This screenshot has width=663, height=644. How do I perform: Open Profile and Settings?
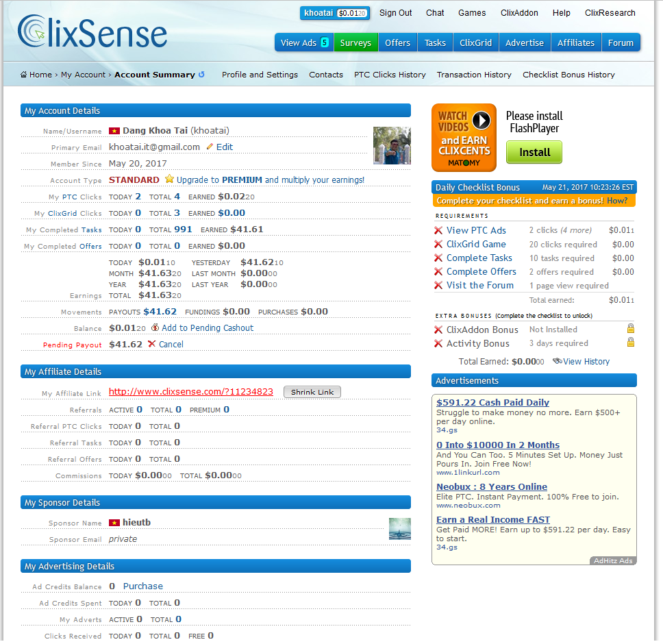260,75
